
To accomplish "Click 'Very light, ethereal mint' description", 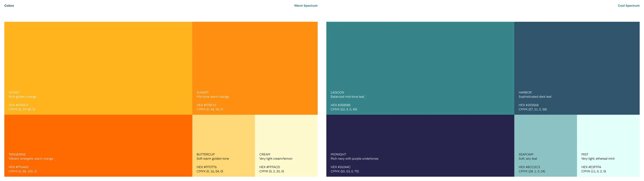I will (598, 159).
